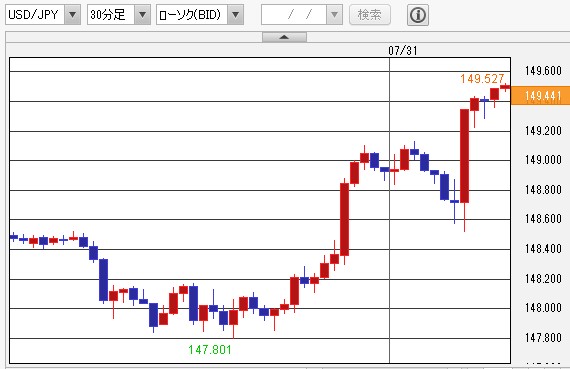Open the info icon button
This screenshot has width=570, height=369.
pyautogui.click(x=418, y=15)
